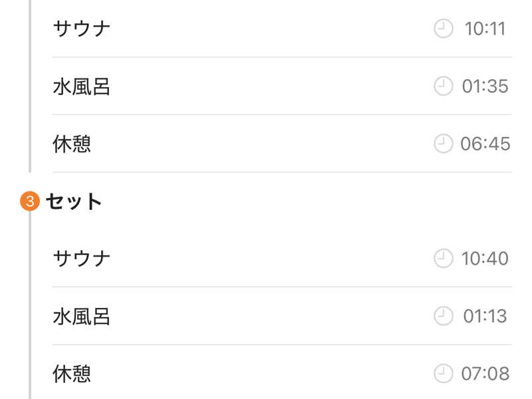Viewport: 532px width, 399px height.
Task: Click the clock icon beside 07:08
Action: pyautogui.click(x=444, y=374)
